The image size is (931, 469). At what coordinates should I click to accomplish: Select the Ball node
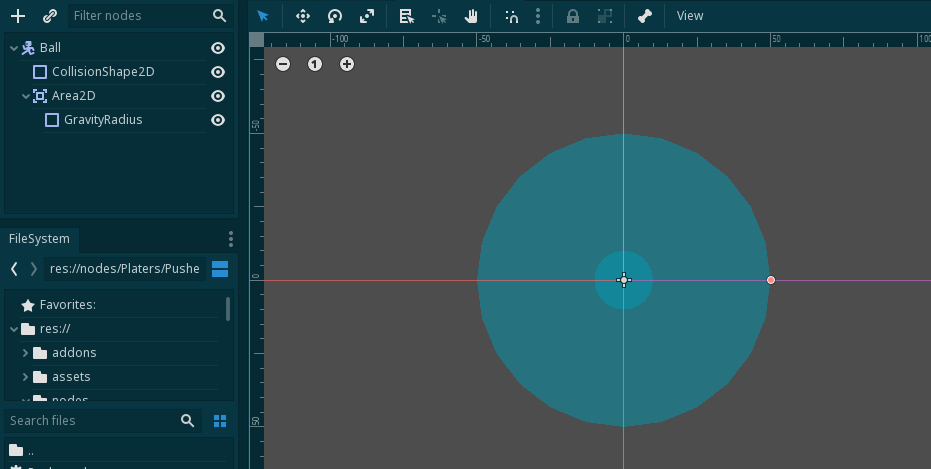50,47
